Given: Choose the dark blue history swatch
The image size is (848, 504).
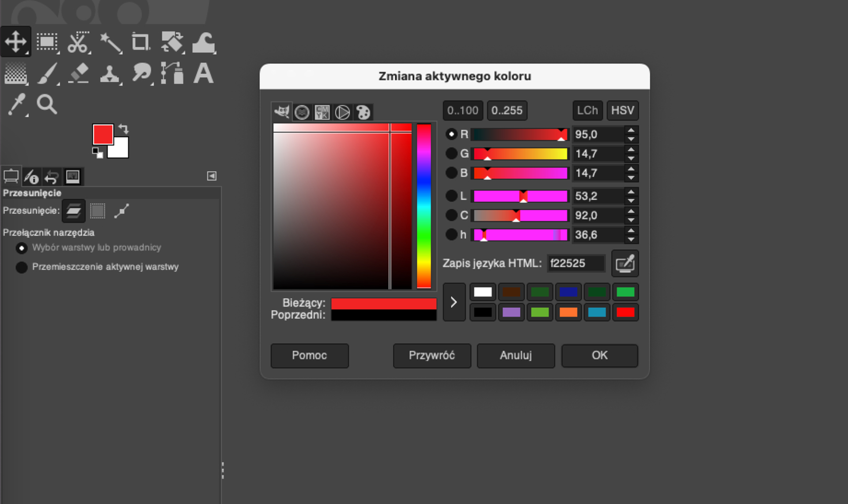Looking at the screenshot, I should (x=568, y=292).
